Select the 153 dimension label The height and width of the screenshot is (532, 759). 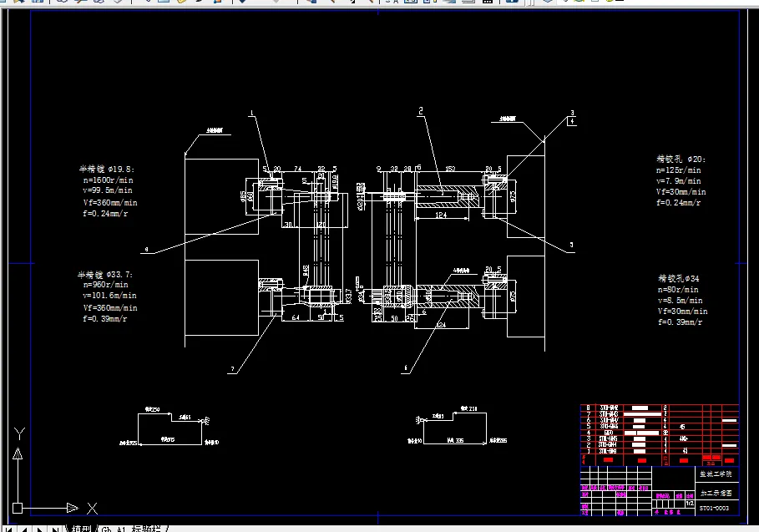(x=450, y=169)
